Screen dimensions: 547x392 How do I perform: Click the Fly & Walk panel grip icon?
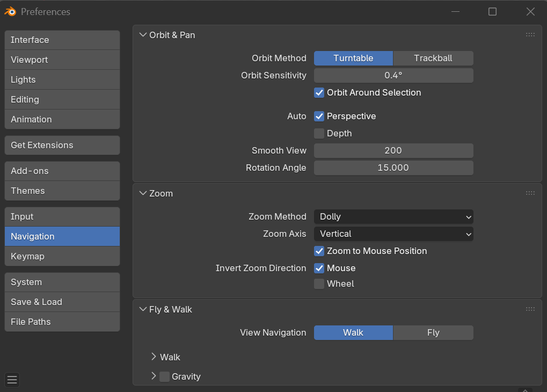[530, 309]
